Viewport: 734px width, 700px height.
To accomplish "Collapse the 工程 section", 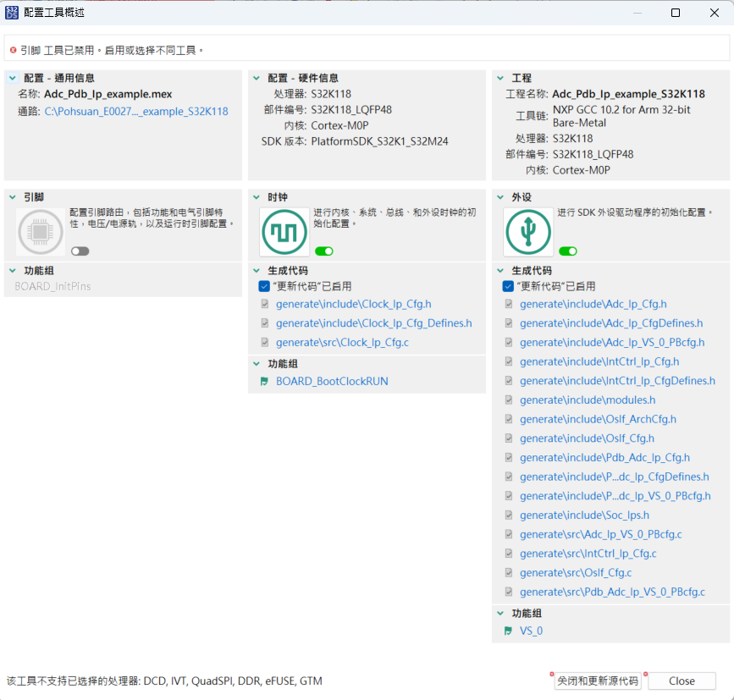I will [499, 77].
